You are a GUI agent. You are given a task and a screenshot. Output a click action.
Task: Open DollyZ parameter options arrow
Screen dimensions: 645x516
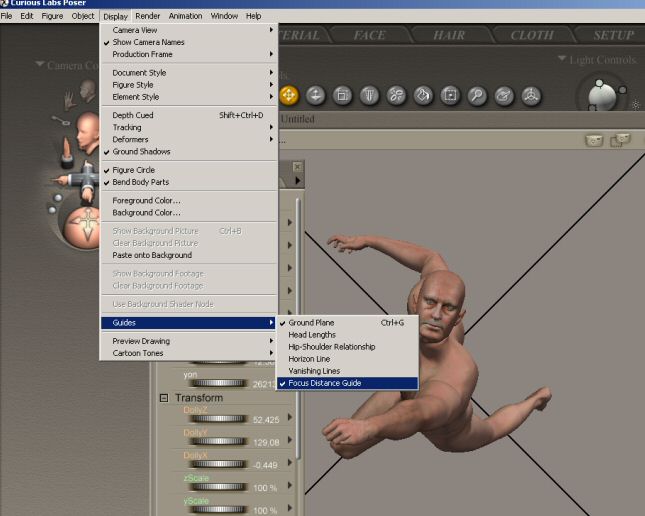290,417
